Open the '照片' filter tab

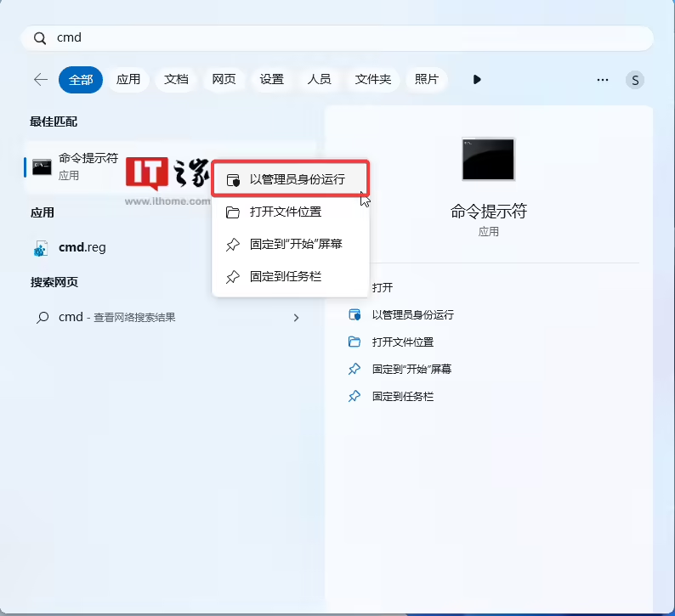coord(427,80)
